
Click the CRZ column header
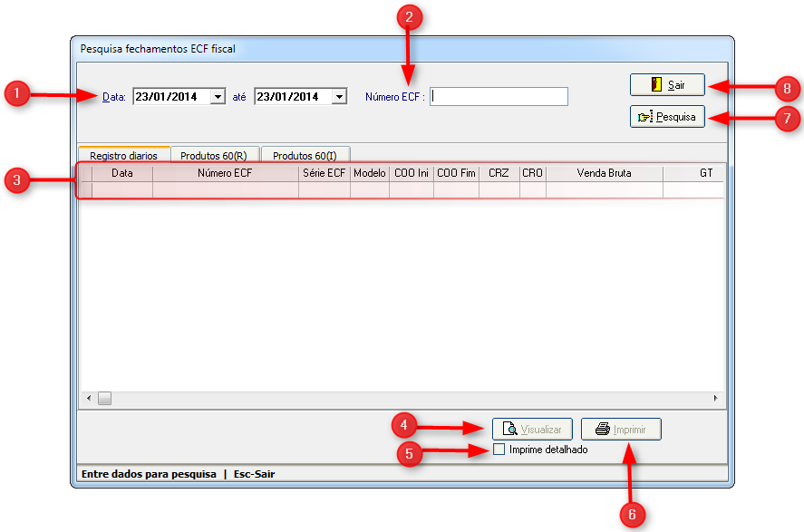coord(499,173)
